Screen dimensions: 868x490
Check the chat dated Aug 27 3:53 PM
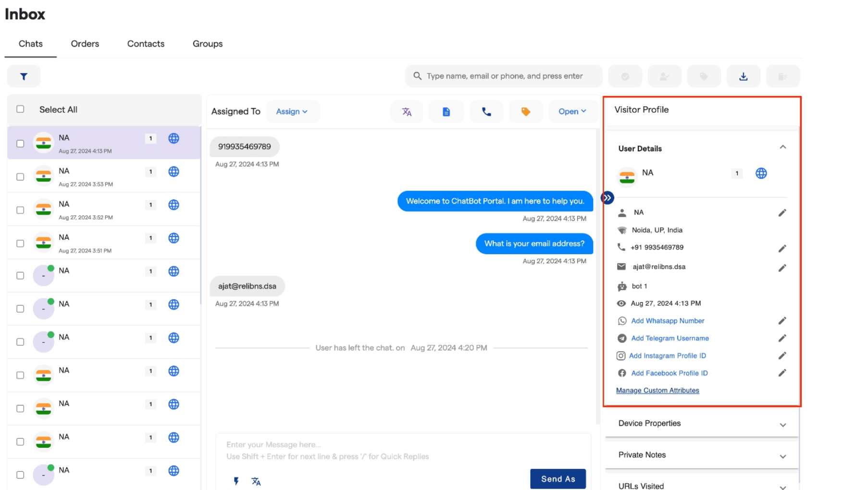[20, 177]
